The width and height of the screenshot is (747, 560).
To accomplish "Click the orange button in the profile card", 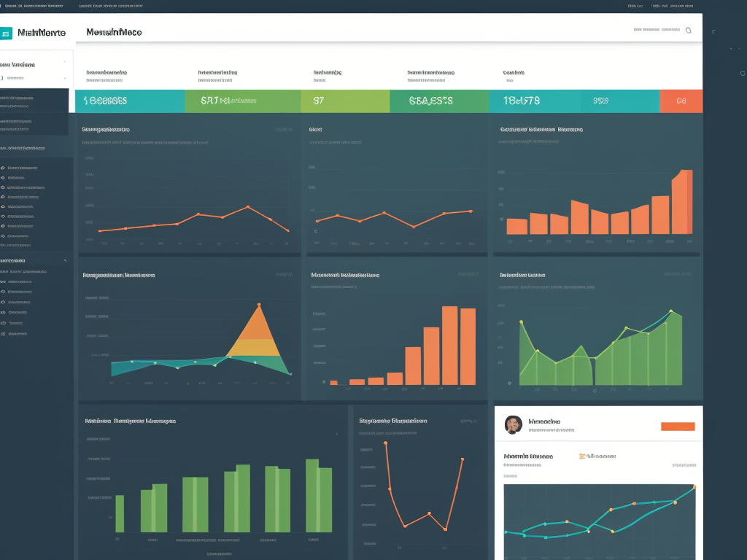I will point(677,427).
